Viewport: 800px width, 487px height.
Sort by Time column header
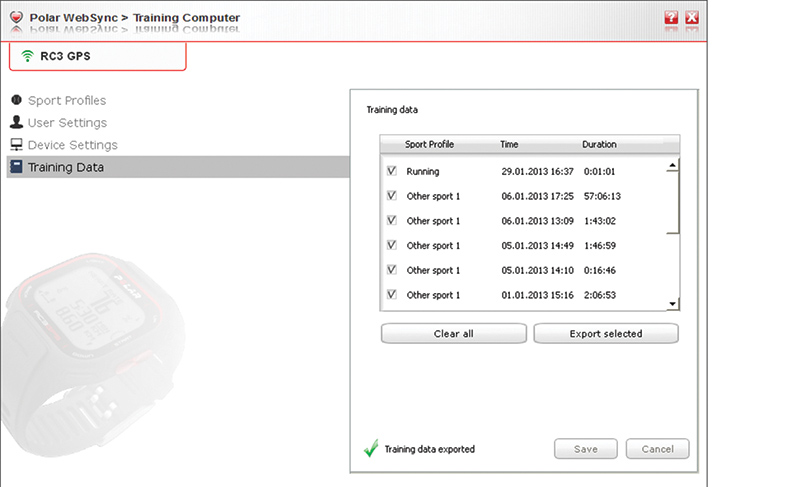tap(509, 144)
